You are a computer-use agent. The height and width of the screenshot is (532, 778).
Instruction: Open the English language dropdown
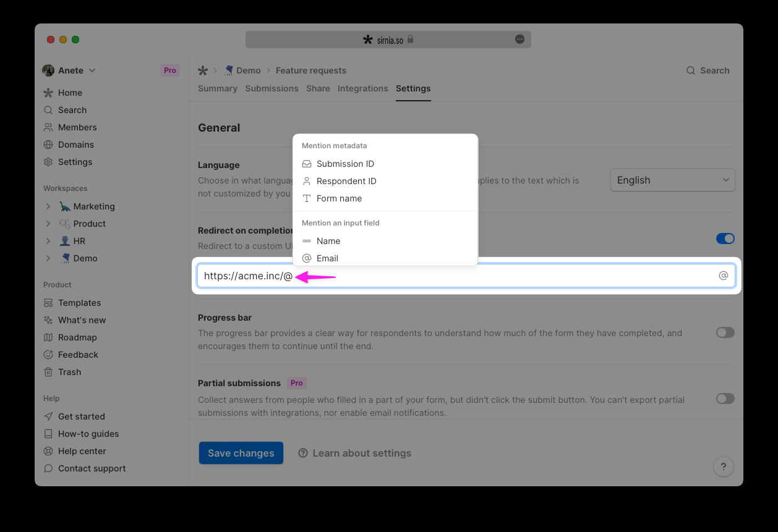pos(673,180)
